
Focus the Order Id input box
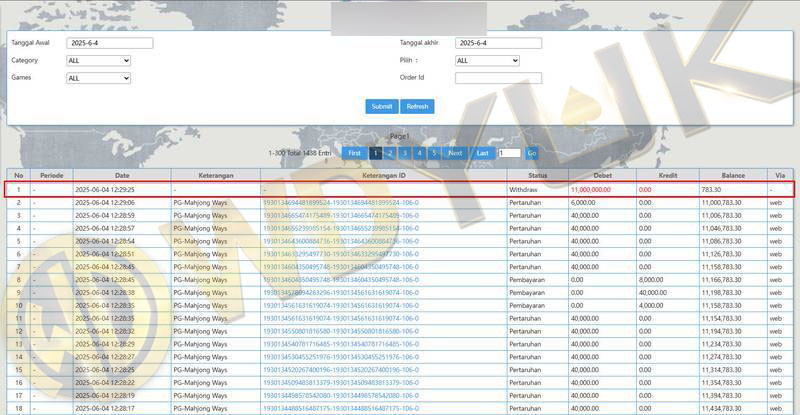coord(498,78)
